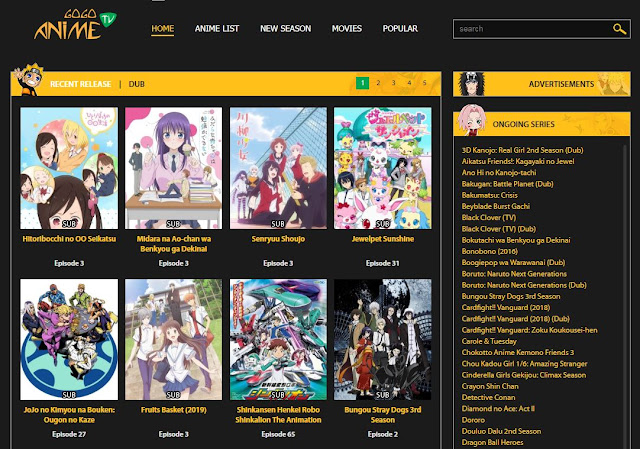The image size is (640, 449).
Task: Switch to the DUB tab
Action: click(136, 84)
